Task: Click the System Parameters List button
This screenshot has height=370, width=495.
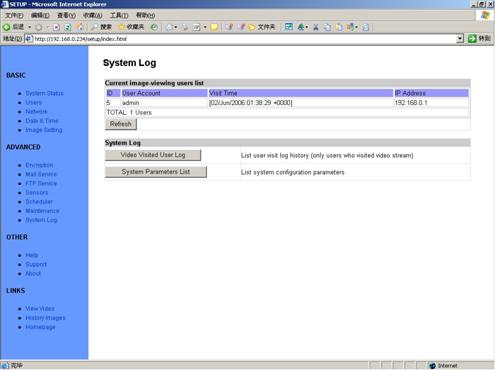Action: (156, 172)
